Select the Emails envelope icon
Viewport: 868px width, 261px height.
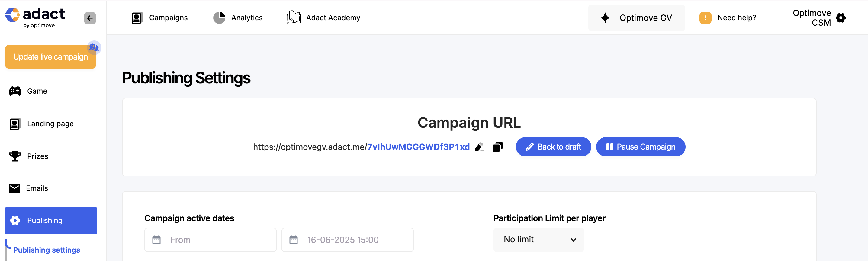tap(14, 188)
